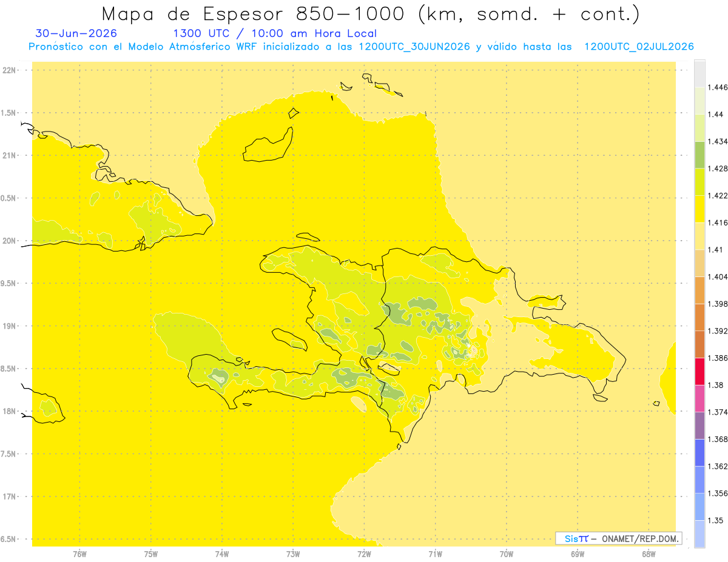The width and height of the screenshot is (728, 562).
Task: Click legend value "1.398"
Action: click(x=717, y=304)
